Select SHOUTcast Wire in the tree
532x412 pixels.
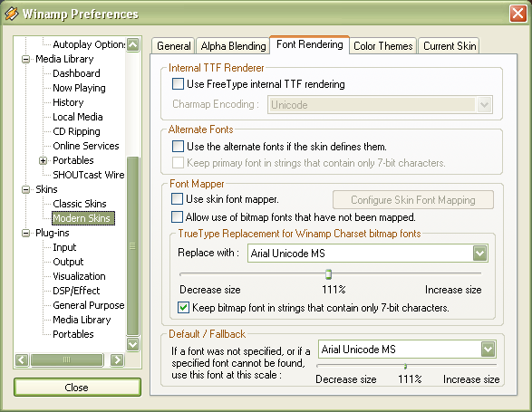tap(89, 175)
